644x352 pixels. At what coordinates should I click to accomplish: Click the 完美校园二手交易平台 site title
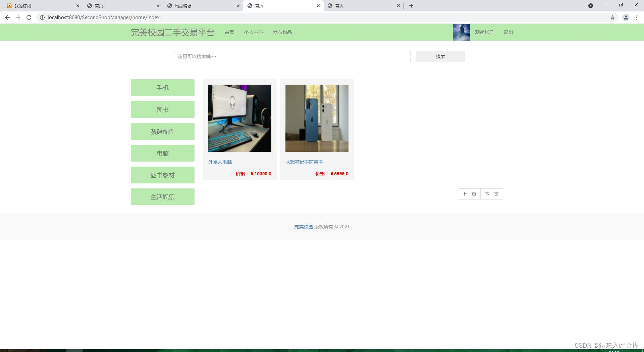172,32
